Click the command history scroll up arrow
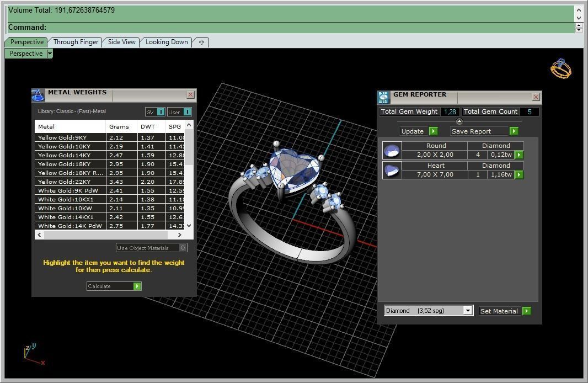Image resolution: width=588 pixels, height=383 pixels. [579, 10]
